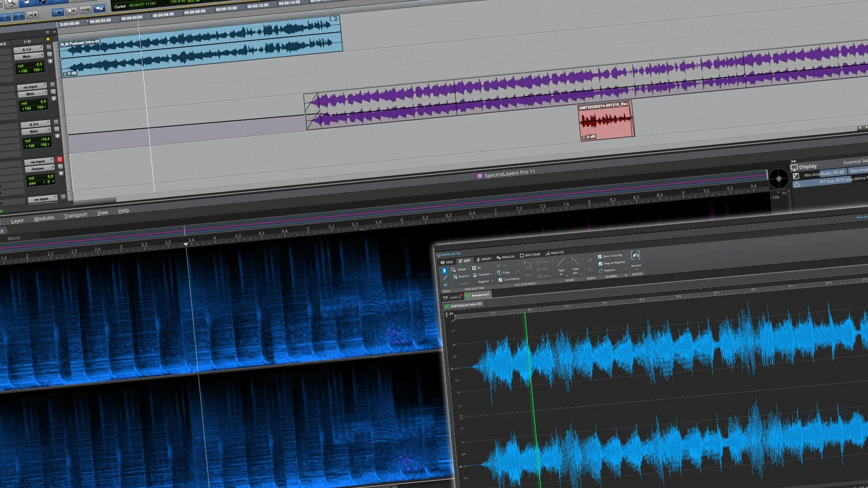Toggle the Crossfading checkbox
This screenshot has width=868, height=488.
pos(500,280)
